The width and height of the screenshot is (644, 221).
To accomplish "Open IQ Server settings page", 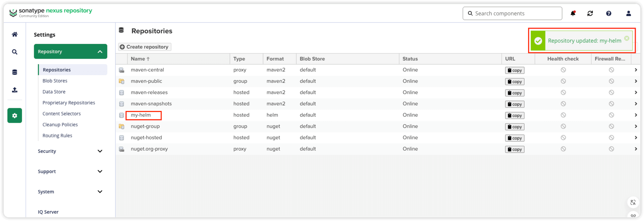I will [x=48, y=212].
